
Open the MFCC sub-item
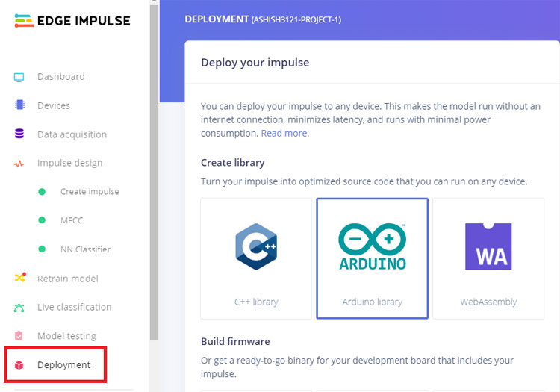(x=72, y=220)
